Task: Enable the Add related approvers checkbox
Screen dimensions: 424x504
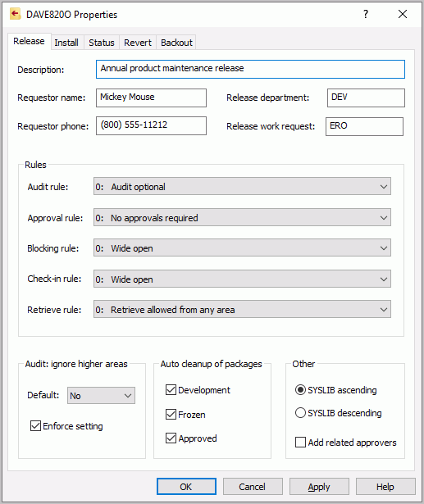Action: pyautogui.click(x=300, y=443)
